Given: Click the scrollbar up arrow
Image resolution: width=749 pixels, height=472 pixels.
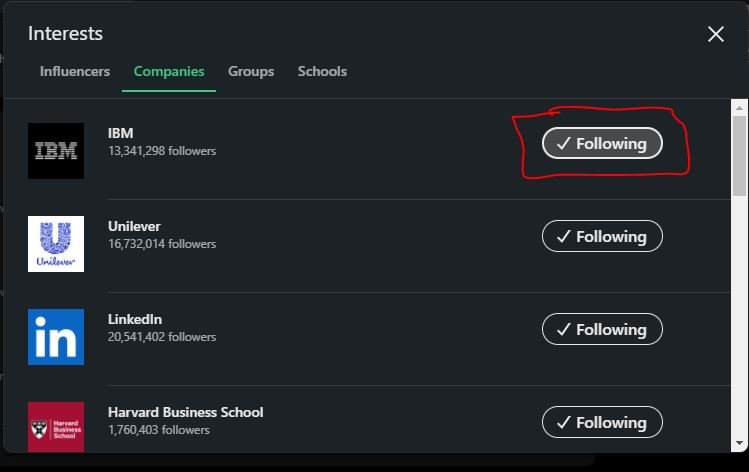Looking at the screenshot, I should coord(739,108).
